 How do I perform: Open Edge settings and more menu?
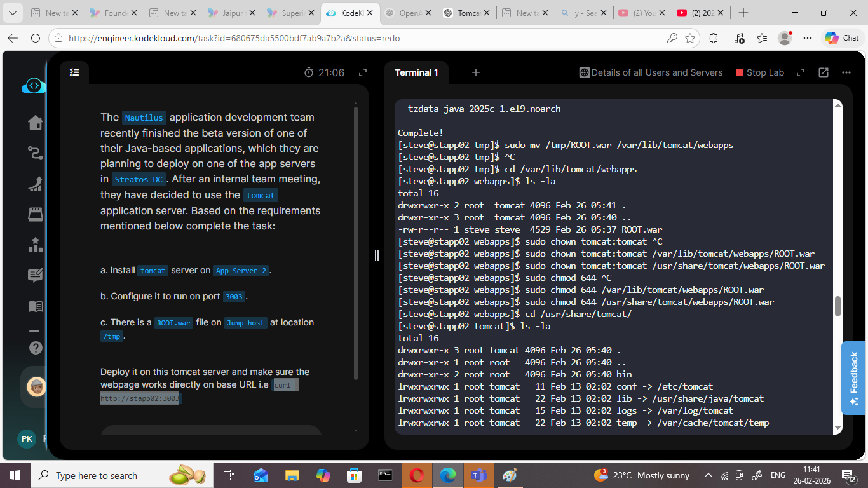pos(808,38)
